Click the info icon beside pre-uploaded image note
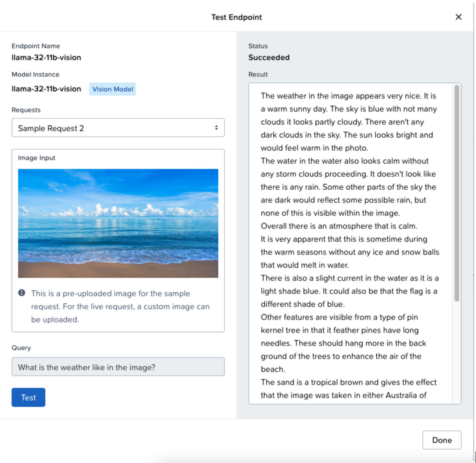The image size is (476, 463). 22,293
